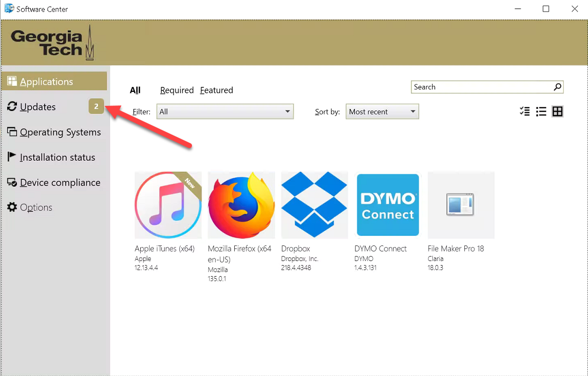Click the Installation status flag icon

coord(12,157)
